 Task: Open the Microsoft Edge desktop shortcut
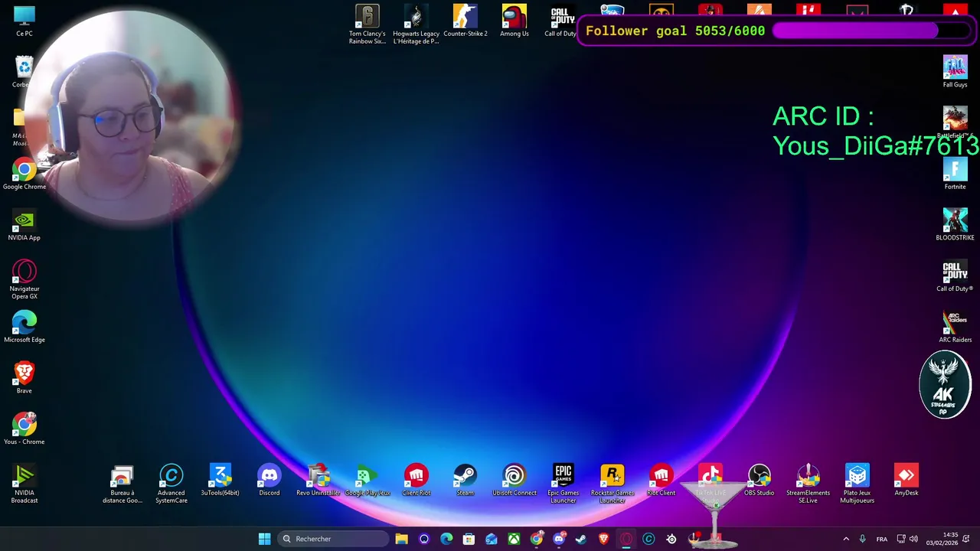(24, 328)
